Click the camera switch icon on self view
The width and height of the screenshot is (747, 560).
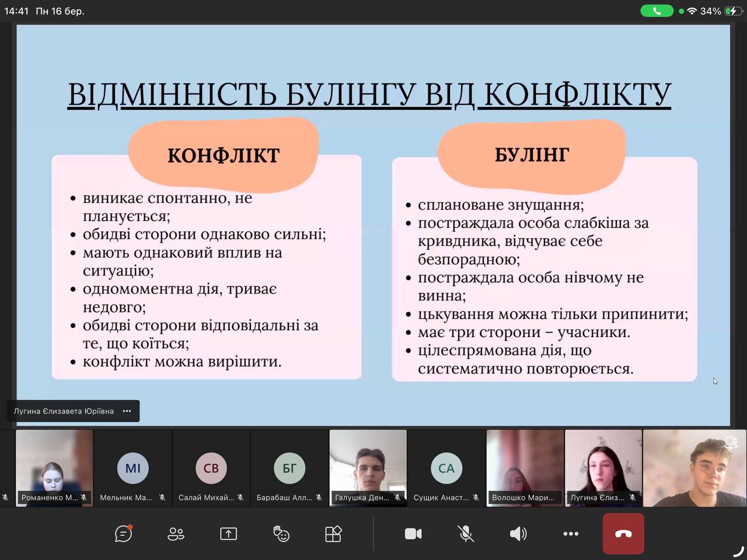730,443
